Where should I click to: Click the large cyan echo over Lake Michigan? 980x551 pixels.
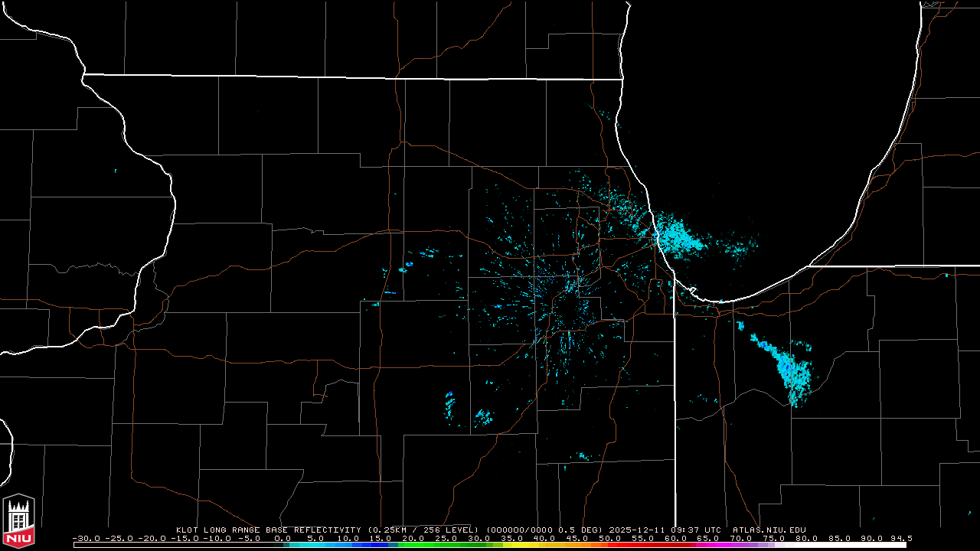point(679,238)
